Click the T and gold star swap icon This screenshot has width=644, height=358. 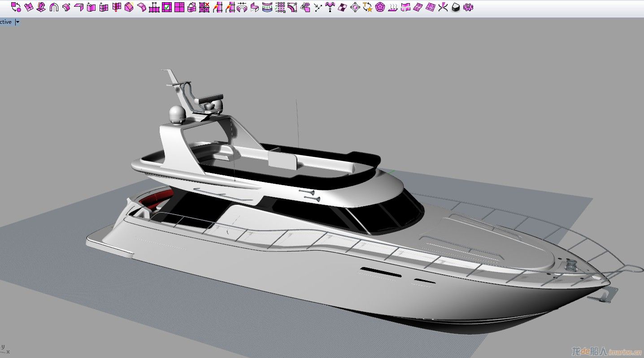pyautogui.click(x=368, y=7)
